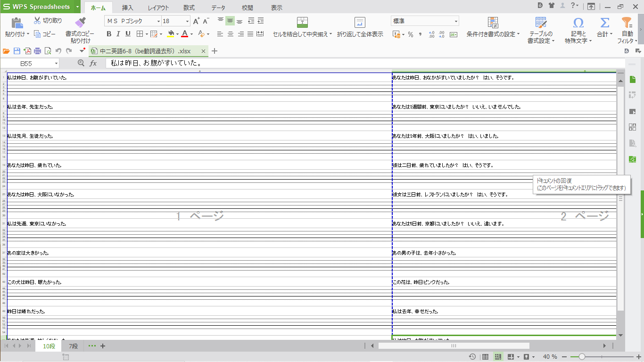The image size is (644, 362).
Task: Click the AutoFilter funnel icon
Action: click(627, 23)
